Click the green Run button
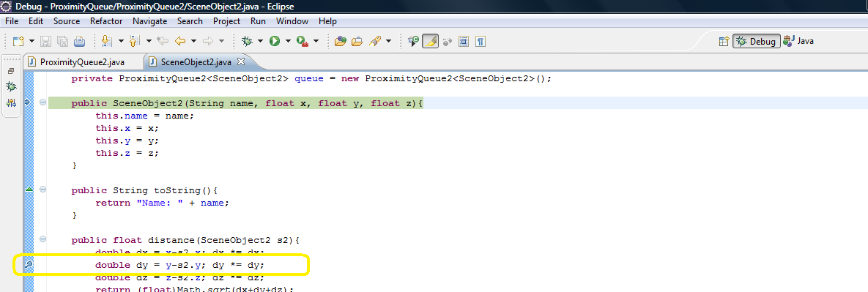 click(274, 41)
